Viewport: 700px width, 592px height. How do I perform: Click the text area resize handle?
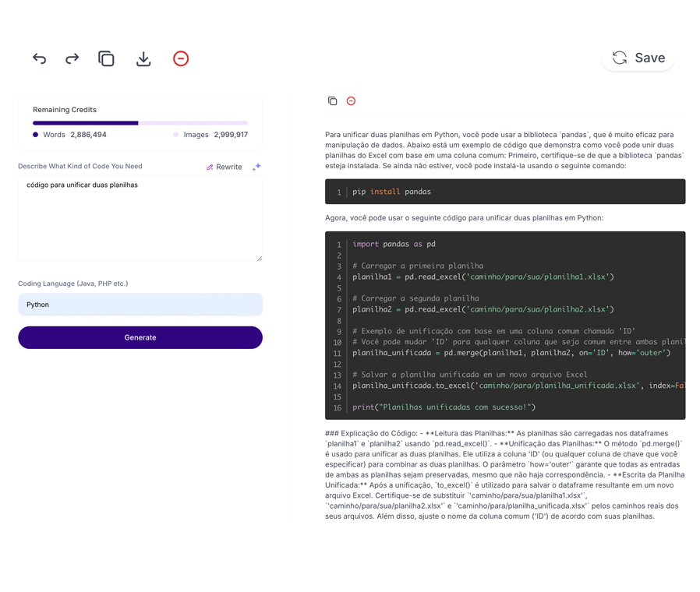(x=259, y=258)
